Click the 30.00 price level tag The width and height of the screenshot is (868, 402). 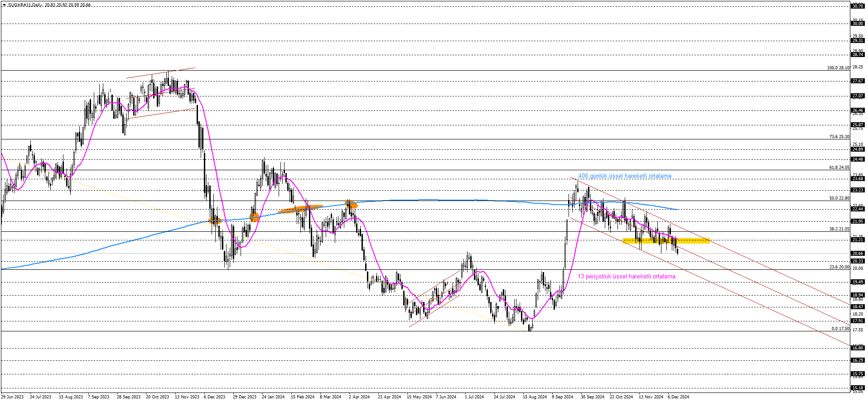858,24
